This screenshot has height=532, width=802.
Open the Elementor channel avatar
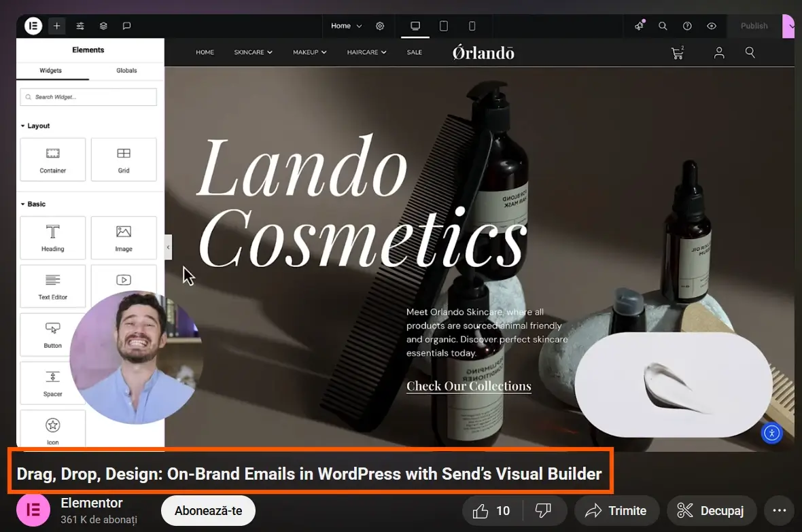(33, 510)
